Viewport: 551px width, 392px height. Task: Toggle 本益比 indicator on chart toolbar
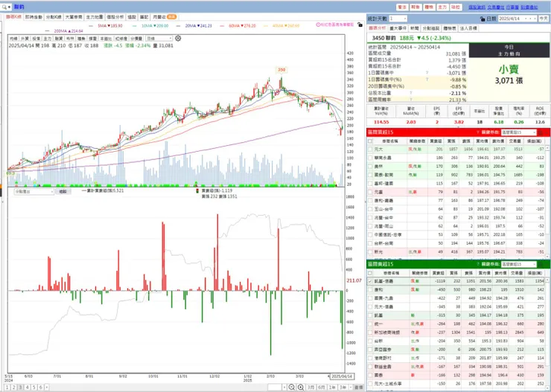coord(106,39)
